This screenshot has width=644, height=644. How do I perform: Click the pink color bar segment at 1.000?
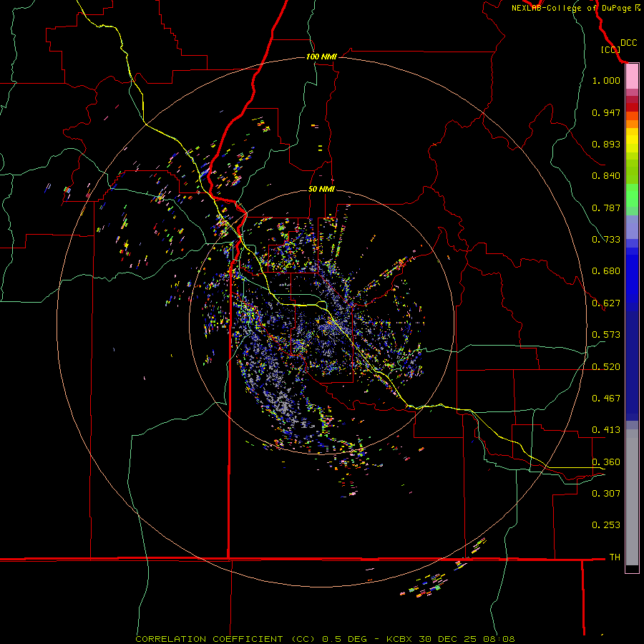pos(632,77)
